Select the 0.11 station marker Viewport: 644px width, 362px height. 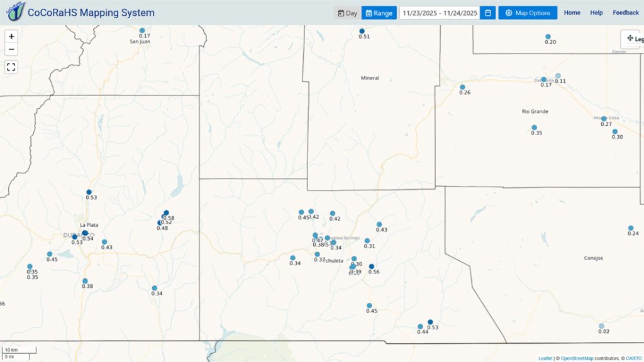[558, 75]
